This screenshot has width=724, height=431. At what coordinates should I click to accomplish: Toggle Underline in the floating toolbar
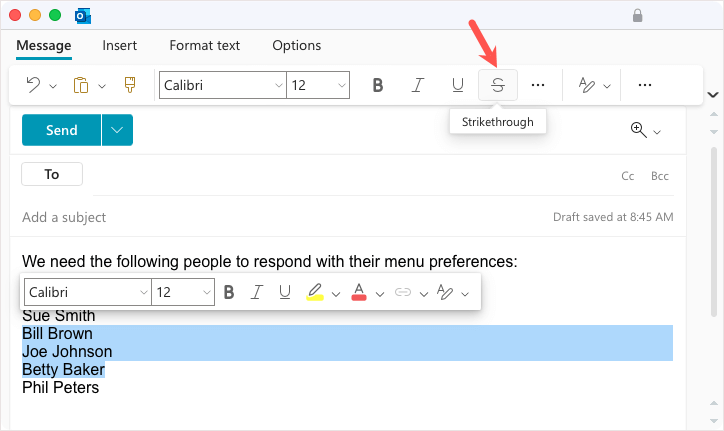285,292
